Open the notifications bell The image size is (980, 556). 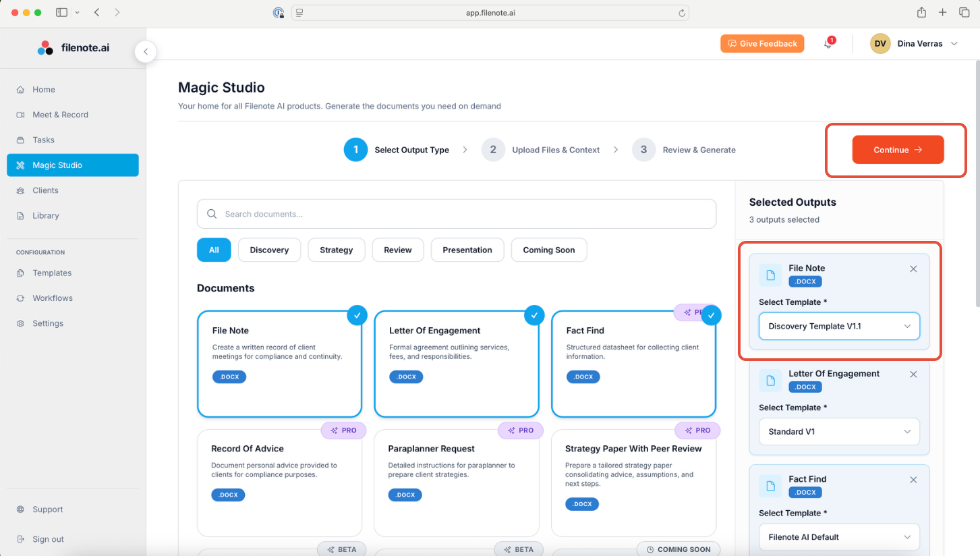click(828, 44)
